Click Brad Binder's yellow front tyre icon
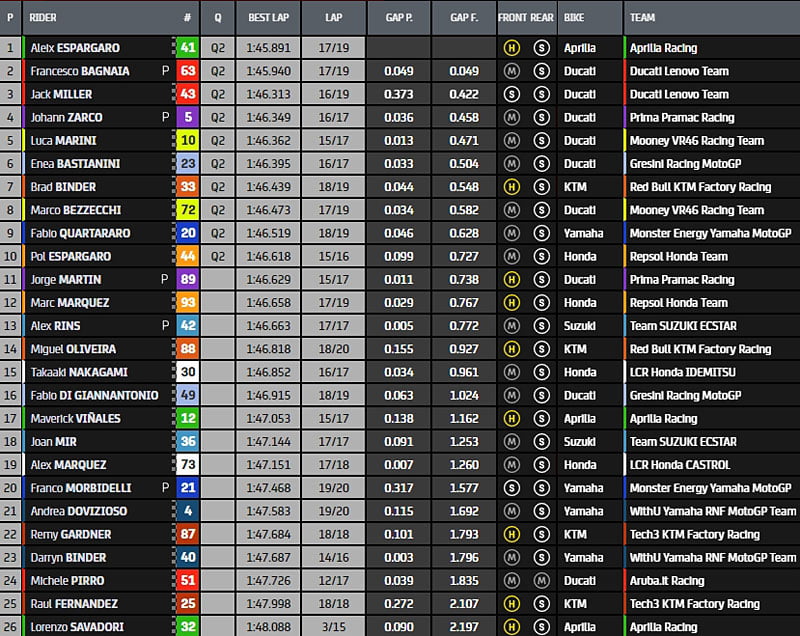Screen dimensions: 800x636 [511, 187]
